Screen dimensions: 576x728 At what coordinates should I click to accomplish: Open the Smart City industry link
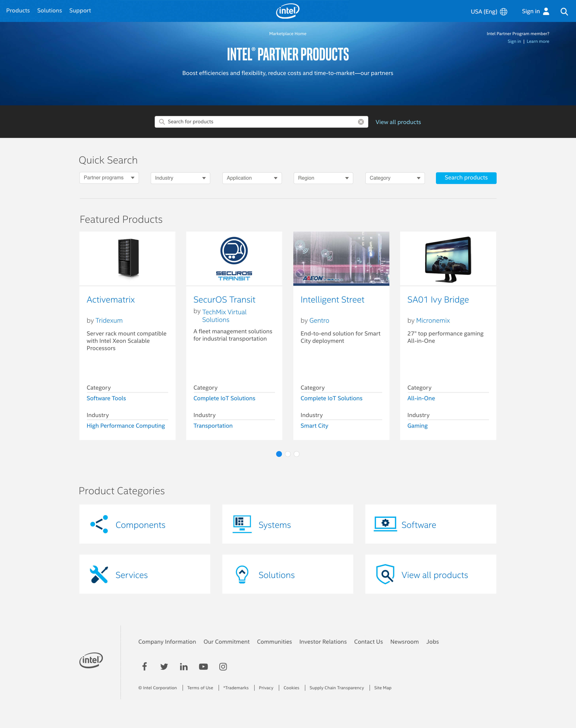[x=314, y=426]
